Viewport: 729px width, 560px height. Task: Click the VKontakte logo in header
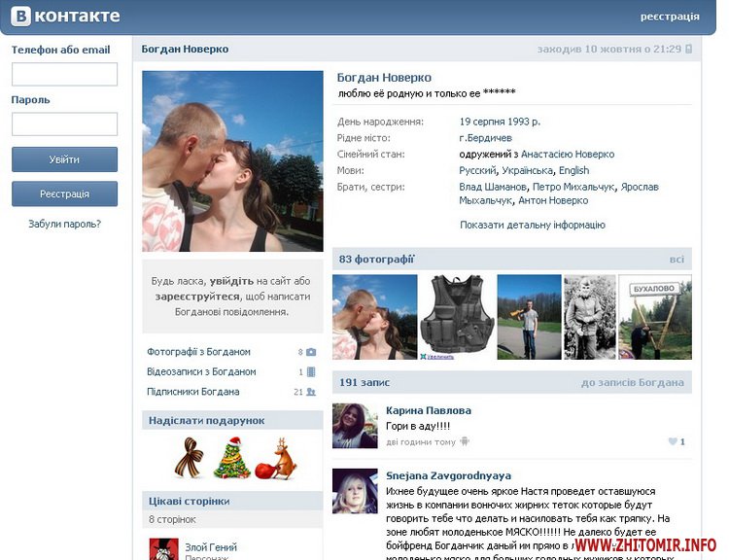64,16
